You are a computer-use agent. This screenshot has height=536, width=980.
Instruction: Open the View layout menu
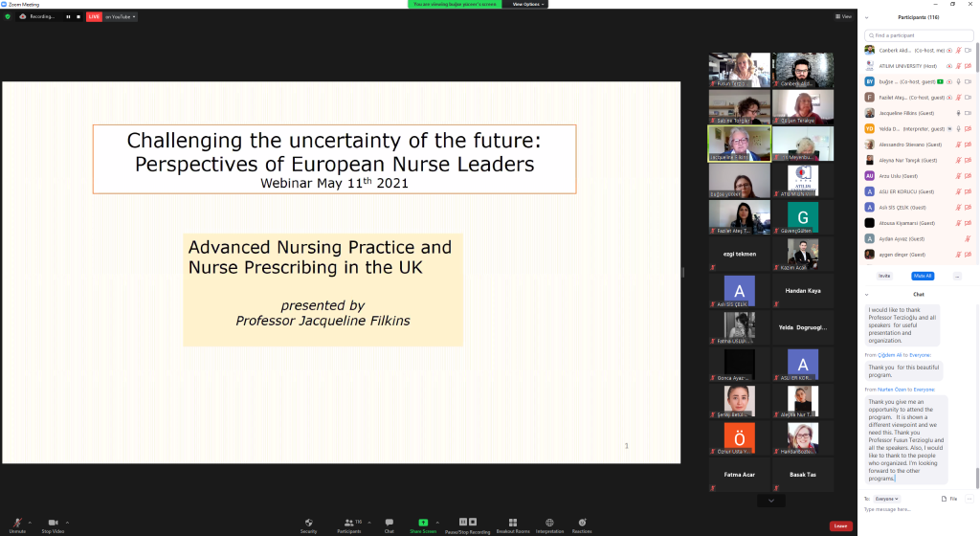pos(843,16)
